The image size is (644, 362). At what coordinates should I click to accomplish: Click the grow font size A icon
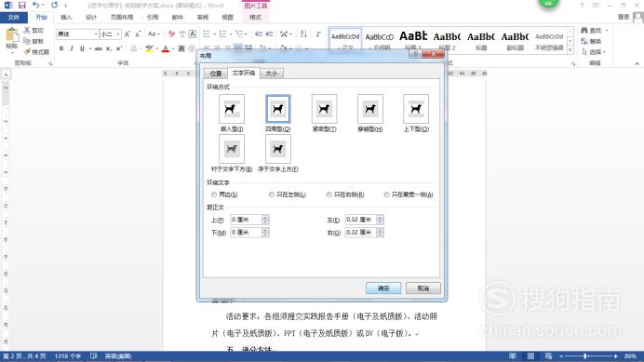(x=127, y=34)
